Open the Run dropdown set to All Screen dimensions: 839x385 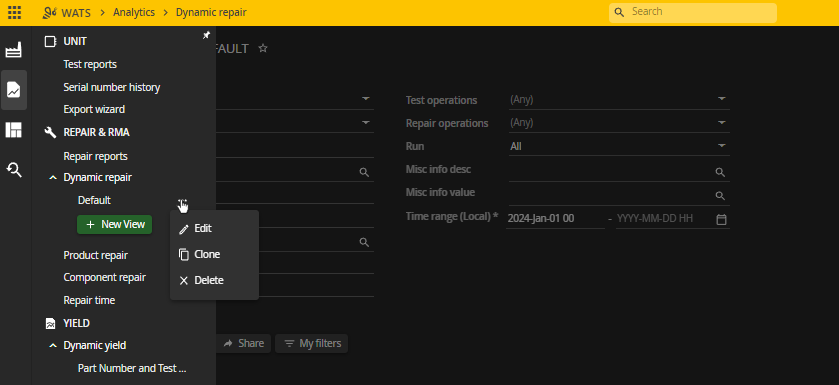(619, 146)
